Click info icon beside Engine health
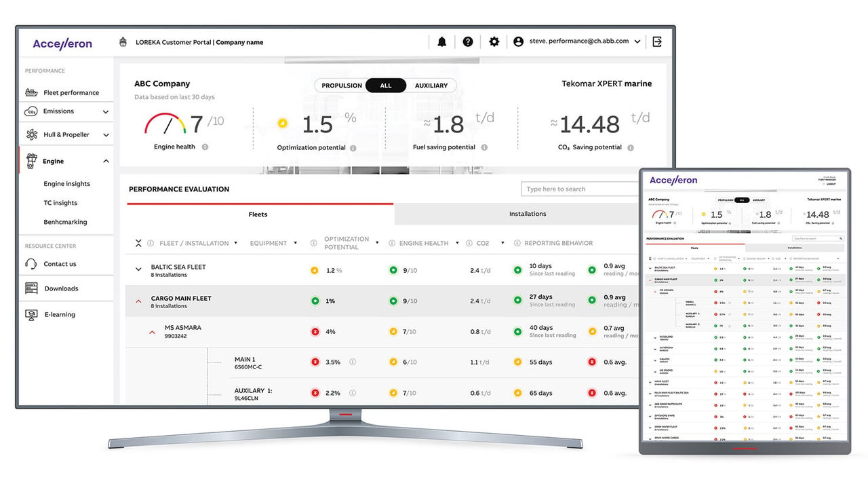The width and height of the screenshot is (868, 488). (x=205, y=147)
